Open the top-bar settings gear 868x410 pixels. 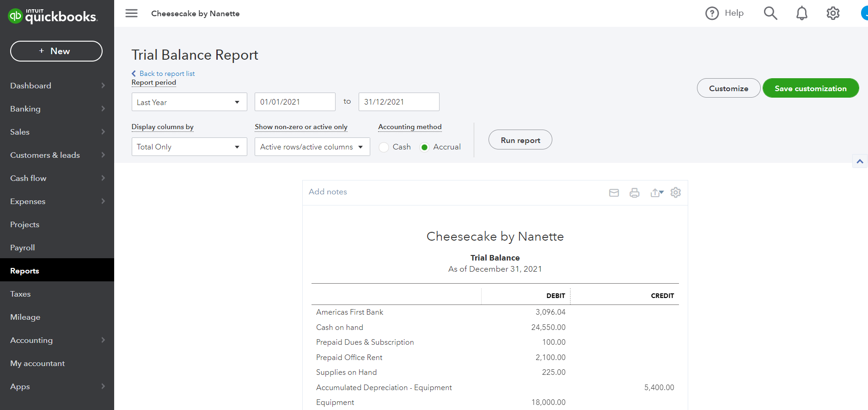(833, 13)
